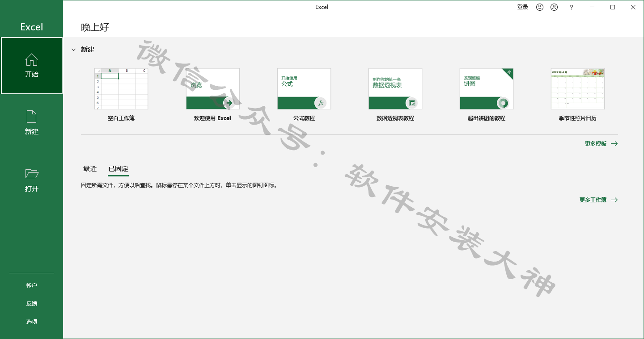
Task: Open the 超出饼图的教程 template thumbnail
Action: coord(487,89)
